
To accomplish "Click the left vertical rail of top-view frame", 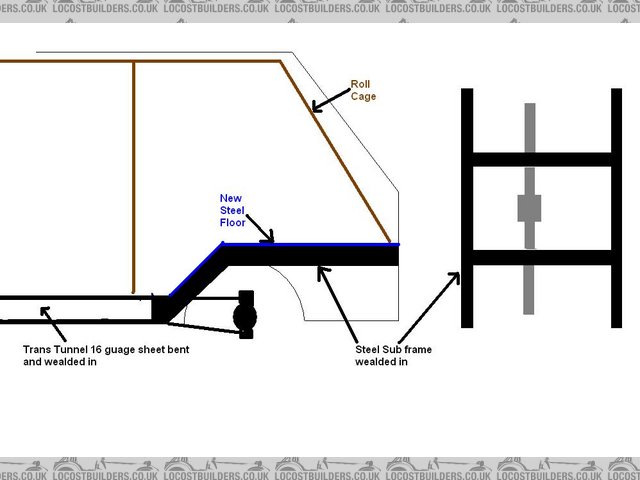I will [466, 208].
